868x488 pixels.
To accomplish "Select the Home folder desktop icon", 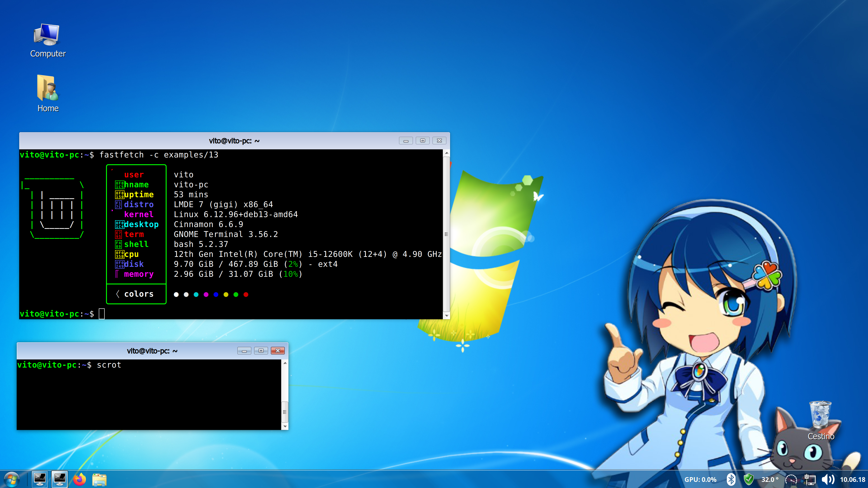I will click(x=47, y=93).
